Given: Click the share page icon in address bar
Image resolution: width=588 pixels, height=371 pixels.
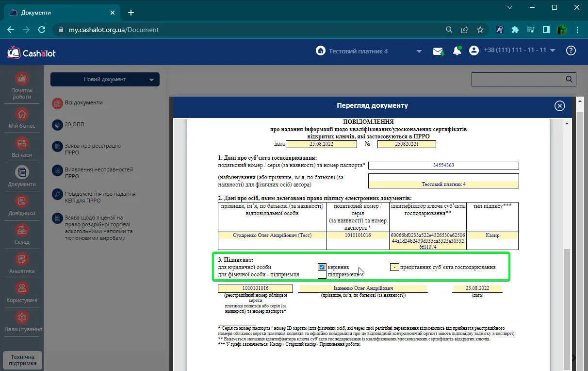Looking at the screenshot, I should [465, 30].
